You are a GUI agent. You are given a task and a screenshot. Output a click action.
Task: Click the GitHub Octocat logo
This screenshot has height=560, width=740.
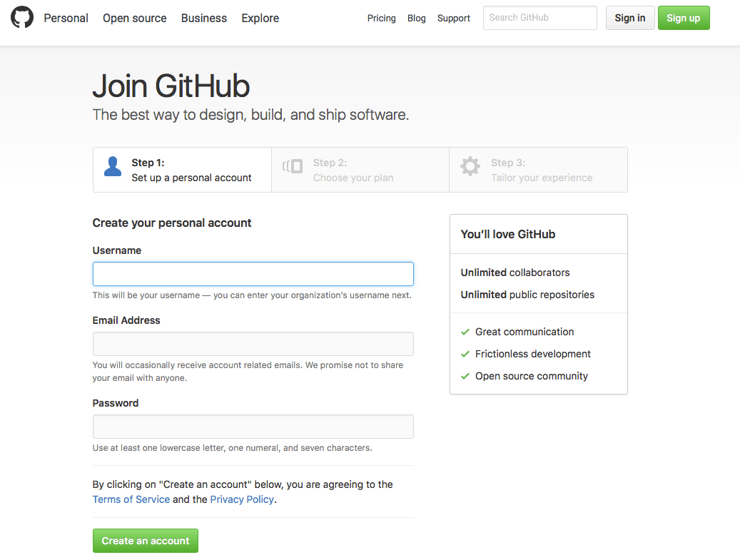22,18
